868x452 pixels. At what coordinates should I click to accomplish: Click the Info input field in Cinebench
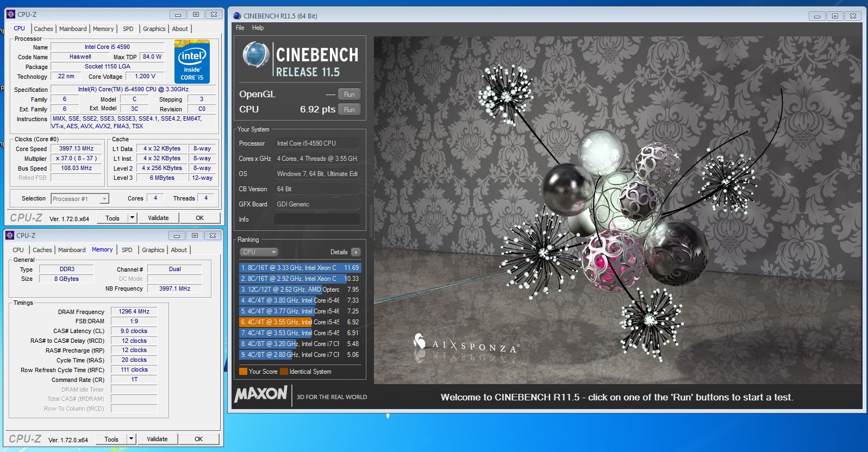click(x=317, y=219)
